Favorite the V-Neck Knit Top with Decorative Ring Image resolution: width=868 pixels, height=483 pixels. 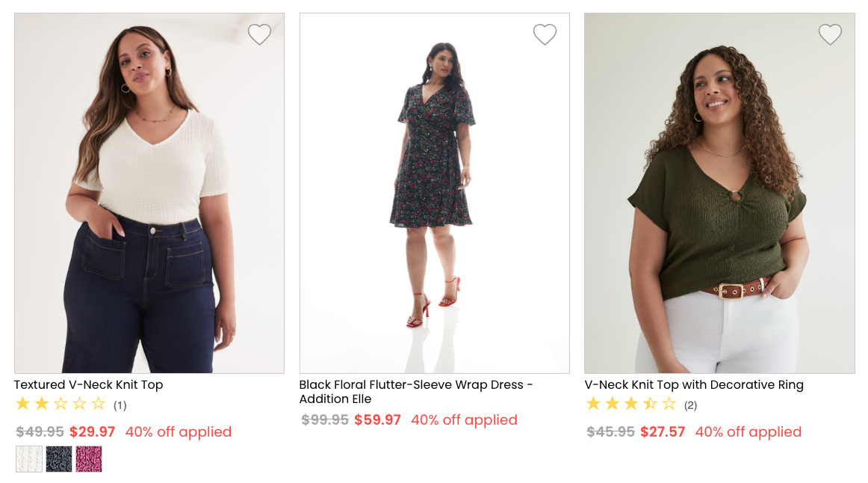830,34
